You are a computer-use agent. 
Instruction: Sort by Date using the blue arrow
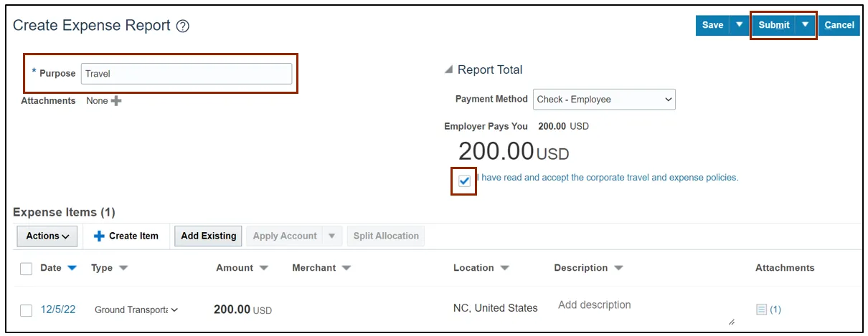(x=72, y=268)
